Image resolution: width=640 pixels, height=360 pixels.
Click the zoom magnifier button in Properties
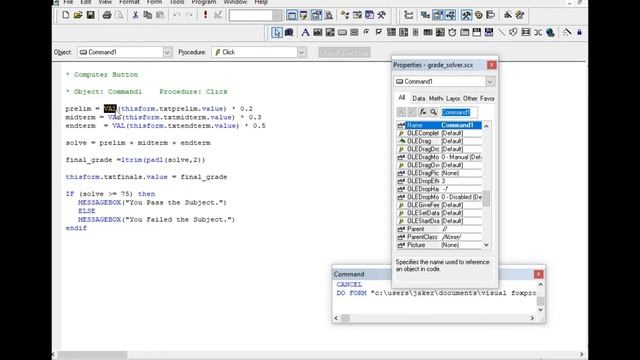[433, 112]
